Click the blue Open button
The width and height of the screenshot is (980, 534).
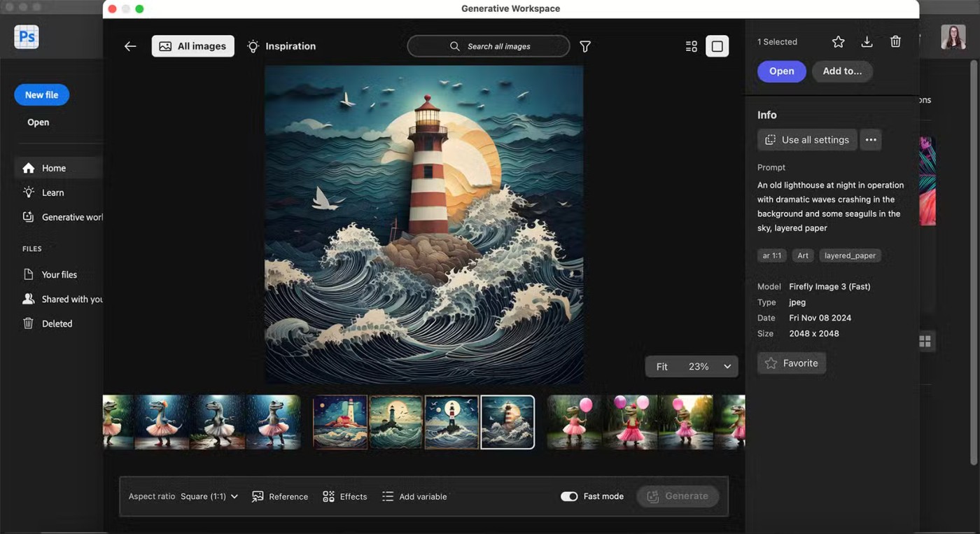click(x=781, y=71)
